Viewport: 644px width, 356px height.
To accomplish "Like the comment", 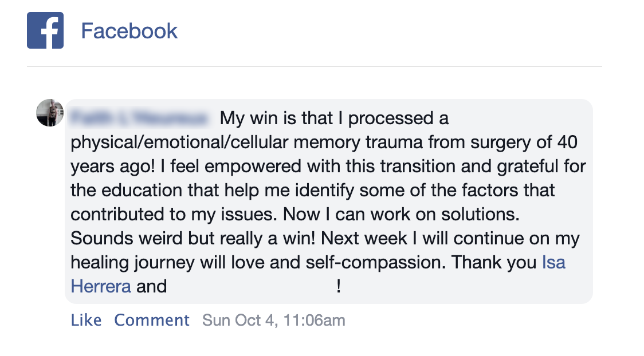I will [86, 320].
